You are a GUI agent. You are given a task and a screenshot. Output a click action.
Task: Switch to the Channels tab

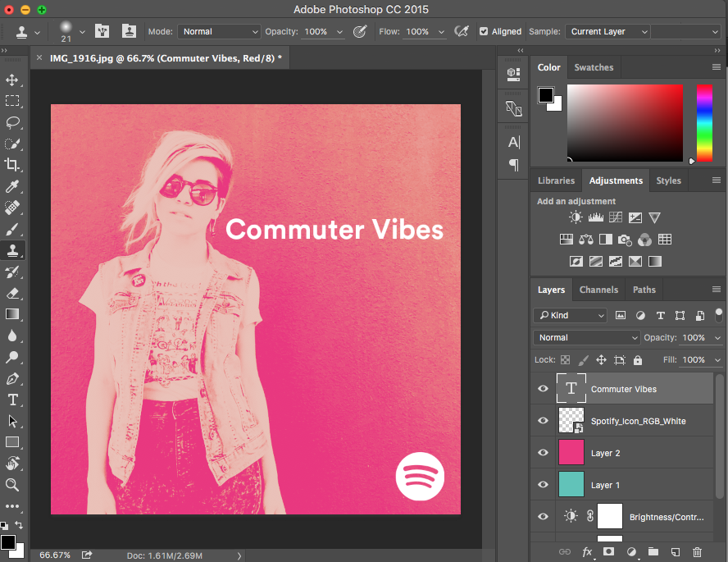(598, 290)
